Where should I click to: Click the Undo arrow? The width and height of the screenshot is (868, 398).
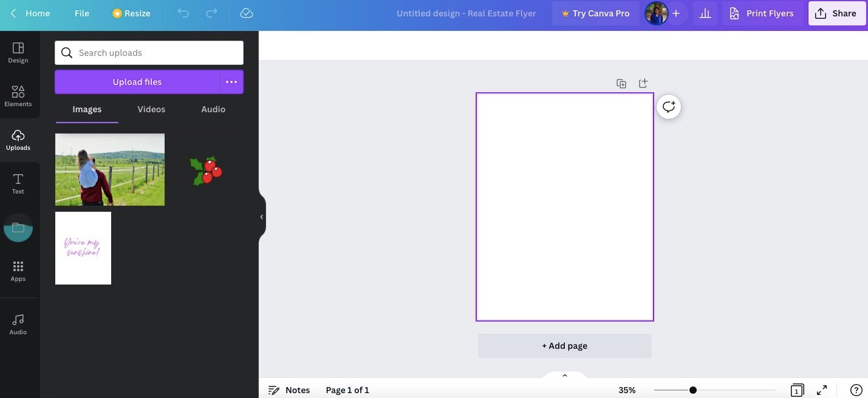tap(183, 13)
